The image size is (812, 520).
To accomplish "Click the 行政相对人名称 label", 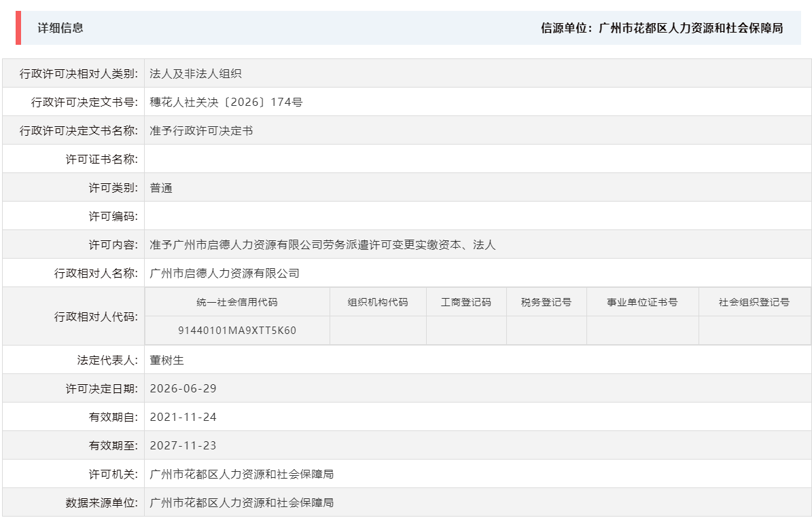I will (x=96, y=273).
